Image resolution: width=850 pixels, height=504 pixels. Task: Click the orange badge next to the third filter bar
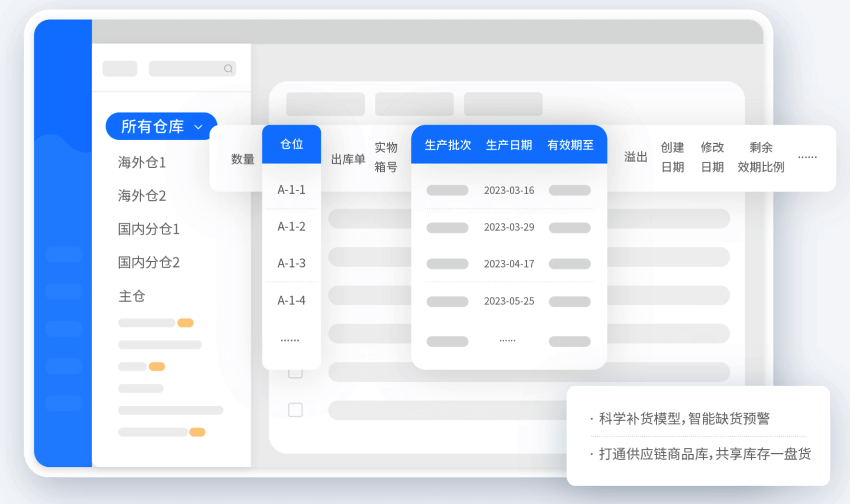(157, 366)
